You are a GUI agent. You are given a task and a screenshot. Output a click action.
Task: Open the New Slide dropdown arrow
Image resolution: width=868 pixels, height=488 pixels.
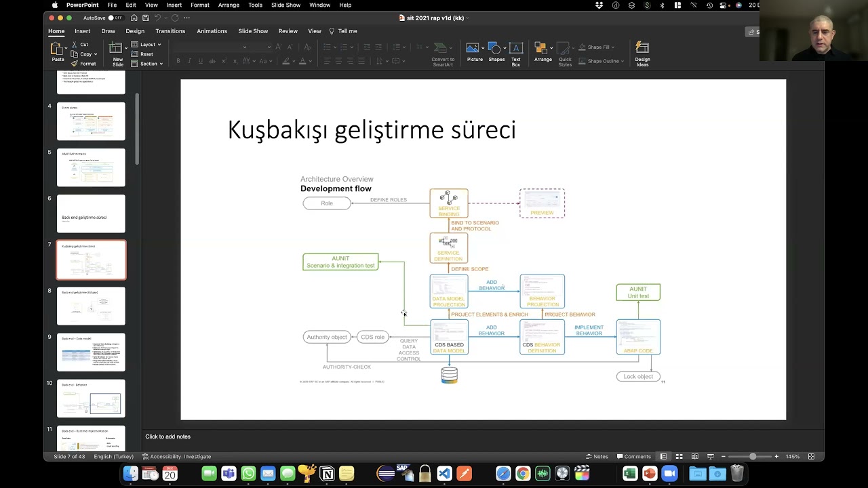tap(125, 47)
